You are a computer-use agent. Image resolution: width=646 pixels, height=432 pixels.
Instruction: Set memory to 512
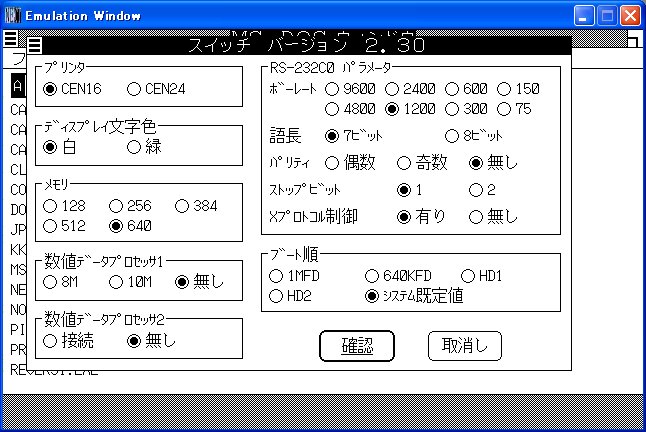[x=50, y=226]
